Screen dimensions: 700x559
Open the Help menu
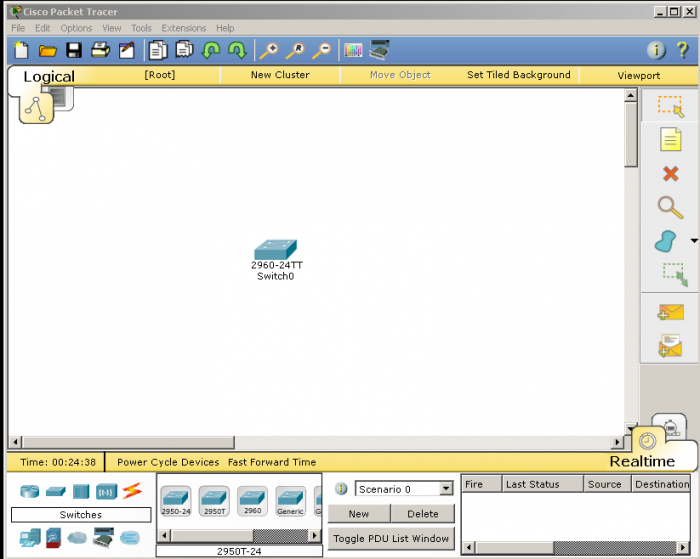(x=225, y=28)
